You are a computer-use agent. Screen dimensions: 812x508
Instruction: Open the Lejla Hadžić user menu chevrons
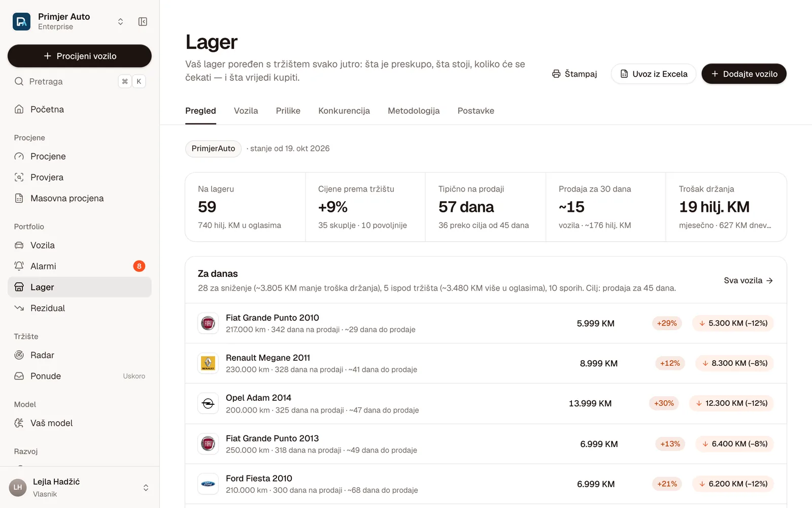(146, 488)
